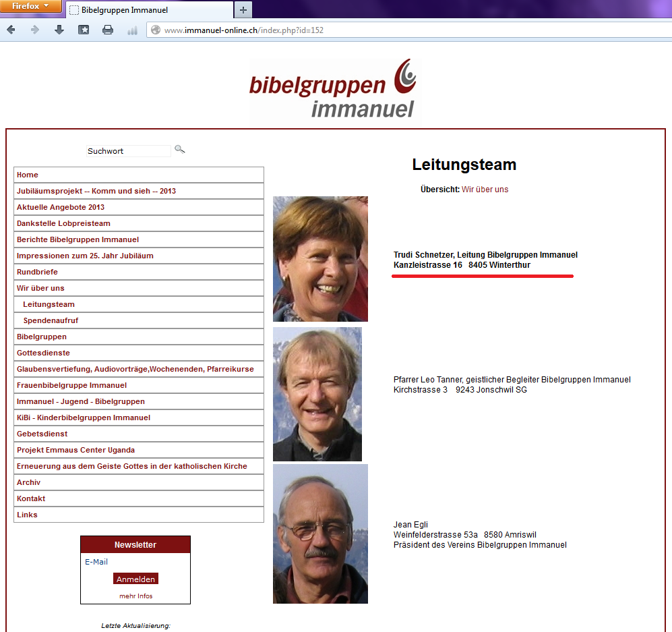Click the Anmelden newsletter button
The height and width of the screenshot is (632, 672).
[135, 579]
